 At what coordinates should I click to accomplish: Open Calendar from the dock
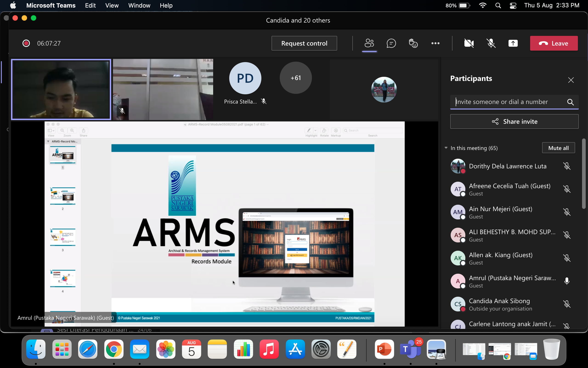pos(192,349)
